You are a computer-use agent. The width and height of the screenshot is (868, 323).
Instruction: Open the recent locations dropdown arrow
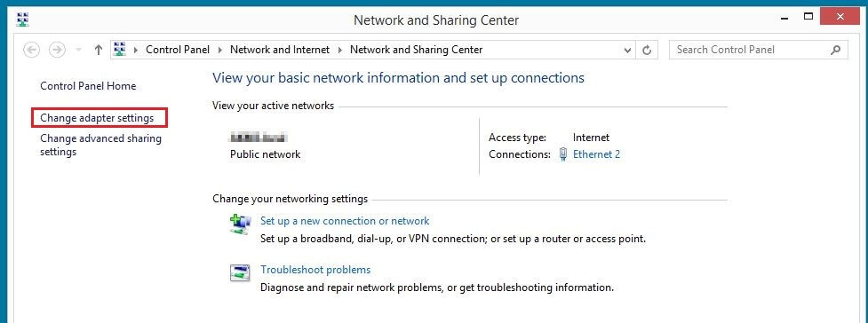click(x=78, y=50)
